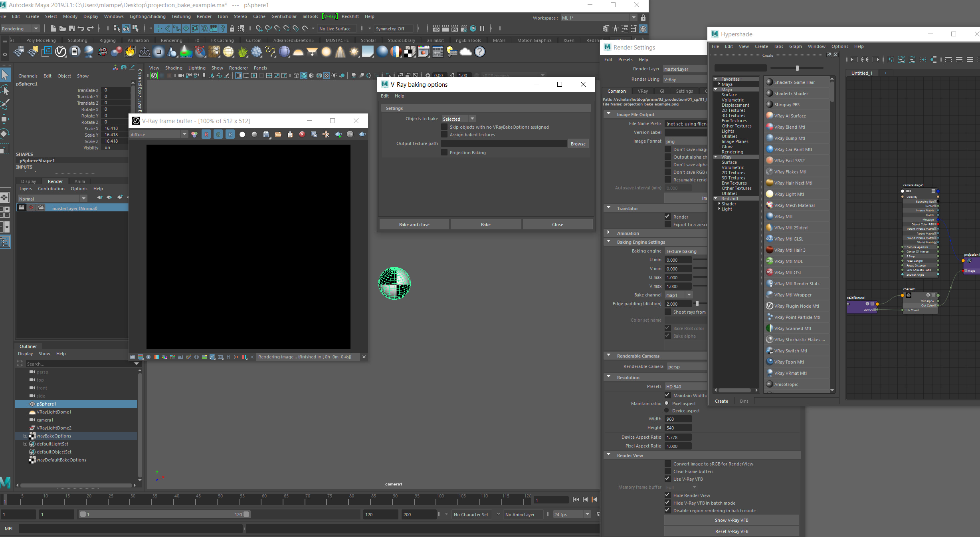Click the question mark shelf icon
The height and width of the screenshot is (537, 980).
(480, 52)
